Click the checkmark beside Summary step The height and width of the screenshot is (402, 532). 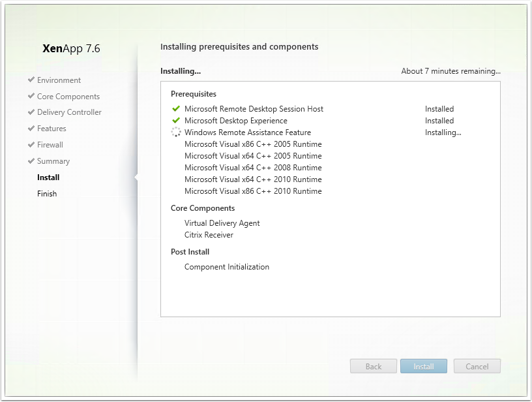pyautogui.click(x=31, y=161)
